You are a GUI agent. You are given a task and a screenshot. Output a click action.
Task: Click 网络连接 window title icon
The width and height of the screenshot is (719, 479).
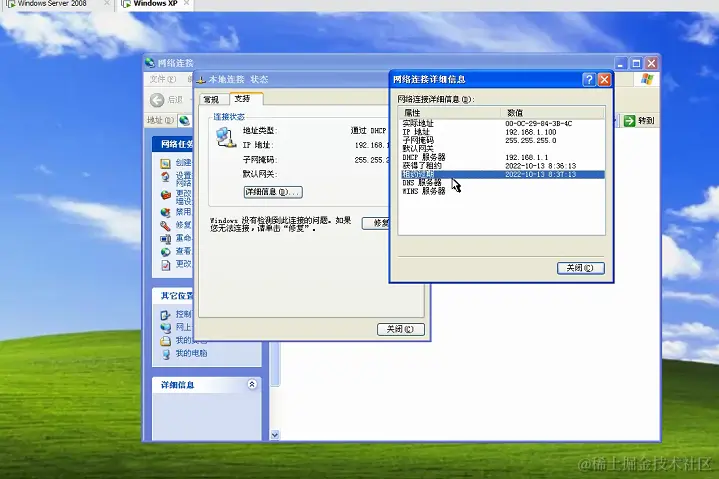[150, 62]
